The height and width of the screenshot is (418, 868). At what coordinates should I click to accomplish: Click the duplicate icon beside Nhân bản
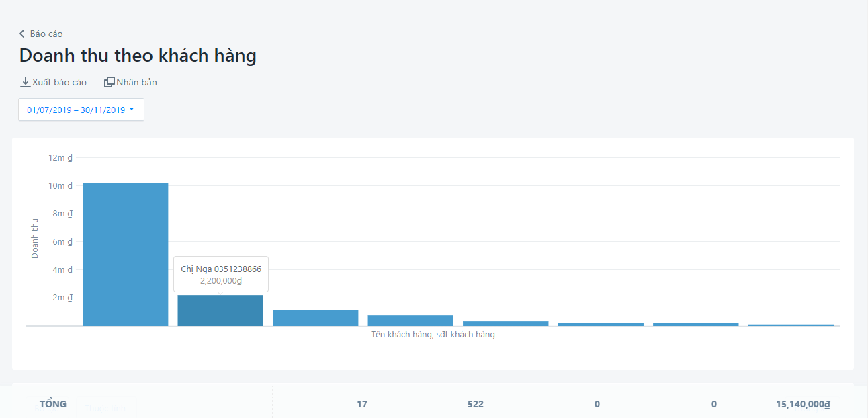(x=109, y=82)
